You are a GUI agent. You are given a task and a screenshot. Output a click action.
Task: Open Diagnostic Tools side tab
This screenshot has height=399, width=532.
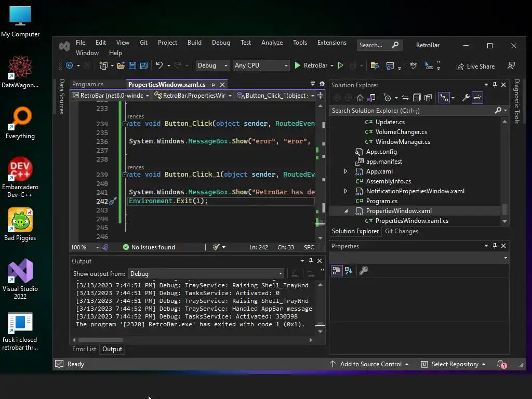point(517,101)
